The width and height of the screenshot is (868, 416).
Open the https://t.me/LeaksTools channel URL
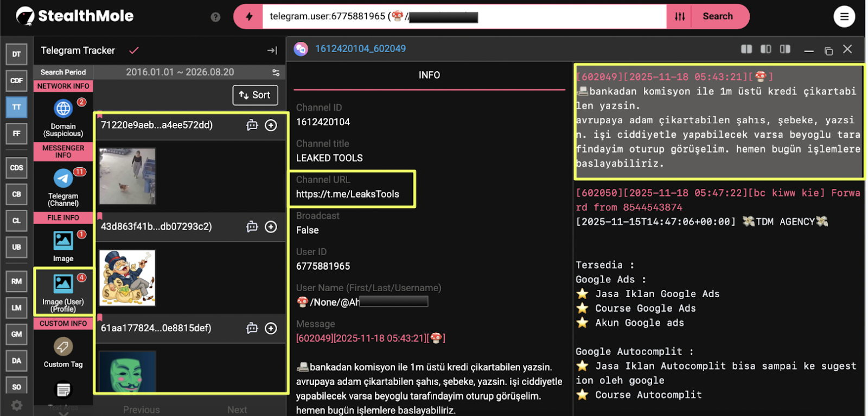347,194
